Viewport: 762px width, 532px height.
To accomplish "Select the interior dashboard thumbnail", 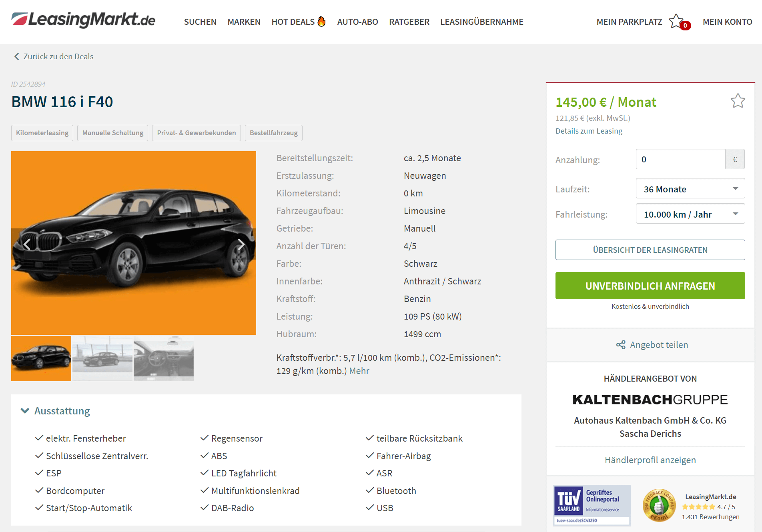I will coord(164,358).
